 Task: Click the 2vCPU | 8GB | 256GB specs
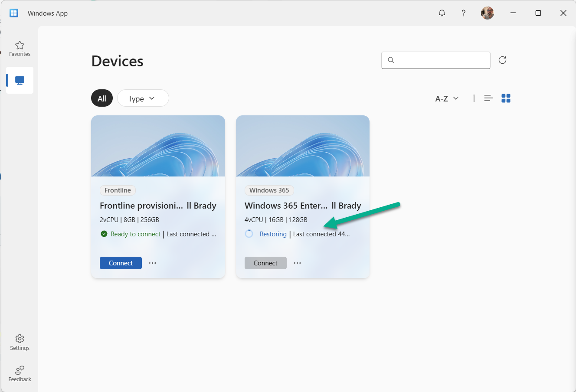129,219
